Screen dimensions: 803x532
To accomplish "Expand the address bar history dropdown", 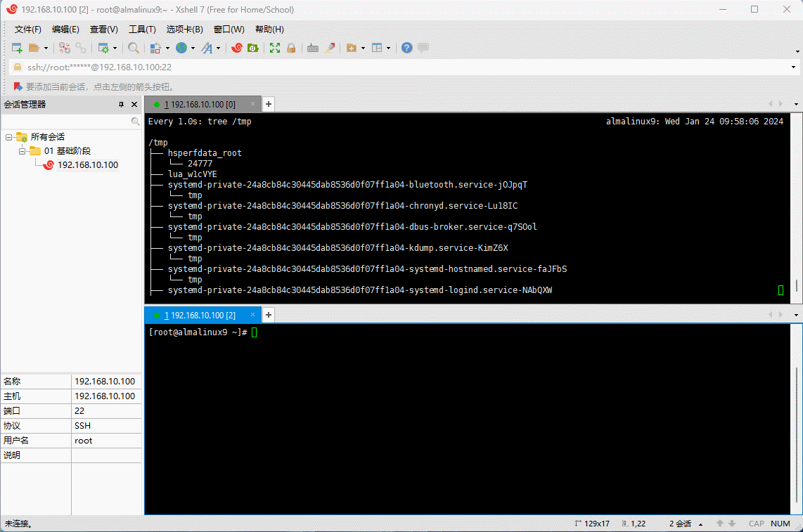I will pos(794,67).
